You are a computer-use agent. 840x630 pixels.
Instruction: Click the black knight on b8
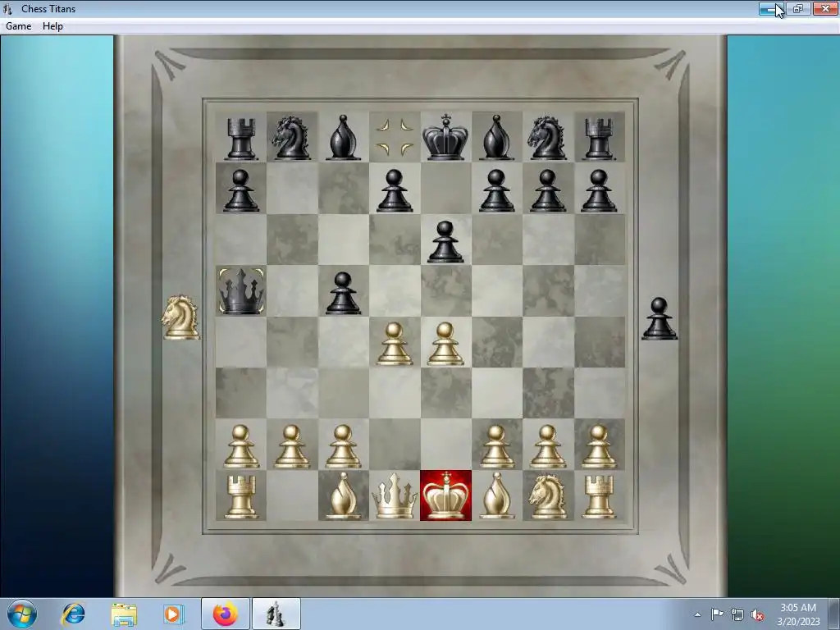tap(291, 138)
